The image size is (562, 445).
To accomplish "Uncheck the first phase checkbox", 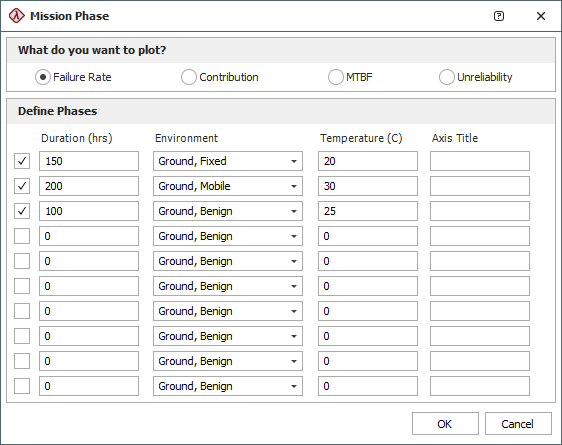I will tap(22, 161).
